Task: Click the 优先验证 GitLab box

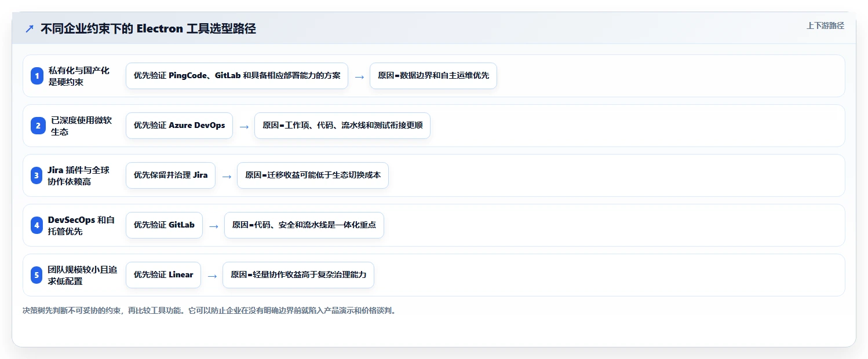Action: click(164, 225)
